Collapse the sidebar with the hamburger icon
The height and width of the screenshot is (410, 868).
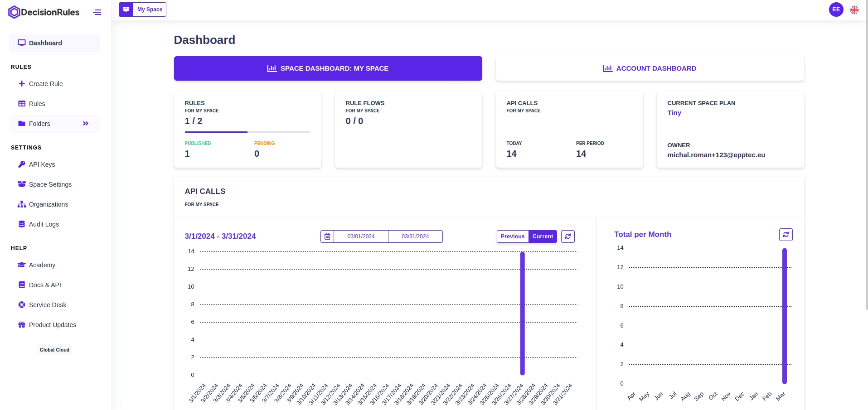(x=97, y=12)
